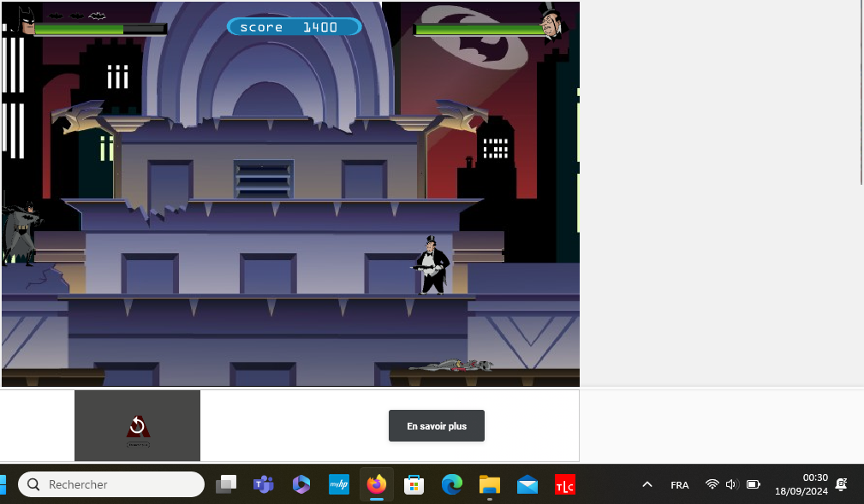Image resolution: width=864 pixels, height=504 pixels.
Task: Click the Batman portrait icon in the HUD
Action: click(x=25, y=21)
